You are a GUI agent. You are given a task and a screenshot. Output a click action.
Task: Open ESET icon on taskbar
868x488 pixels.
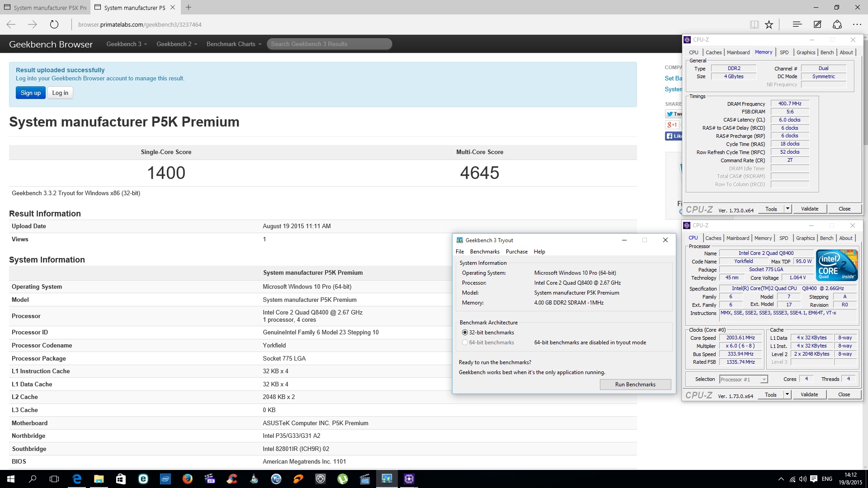tap(143, 479)
